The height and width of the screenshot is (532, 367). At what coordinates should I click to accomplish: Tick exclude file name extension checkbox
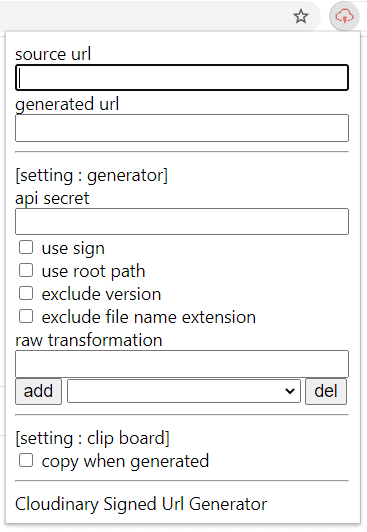26,316
